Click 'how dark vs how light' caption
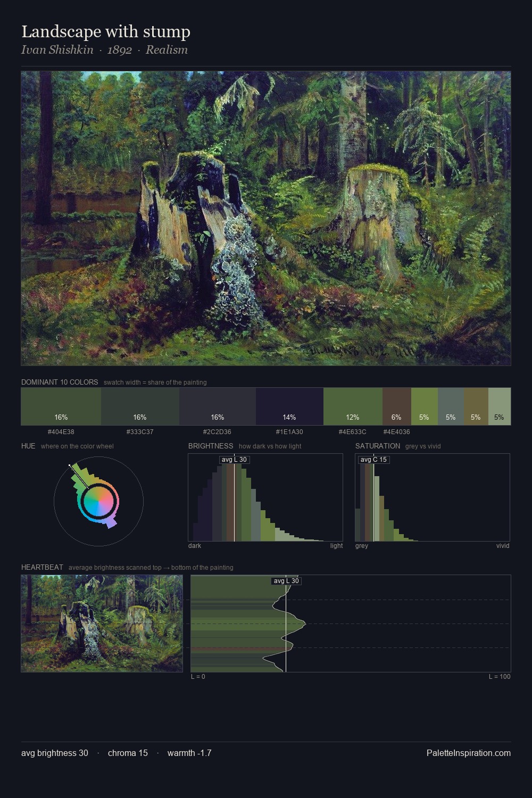 coord(270,446)
